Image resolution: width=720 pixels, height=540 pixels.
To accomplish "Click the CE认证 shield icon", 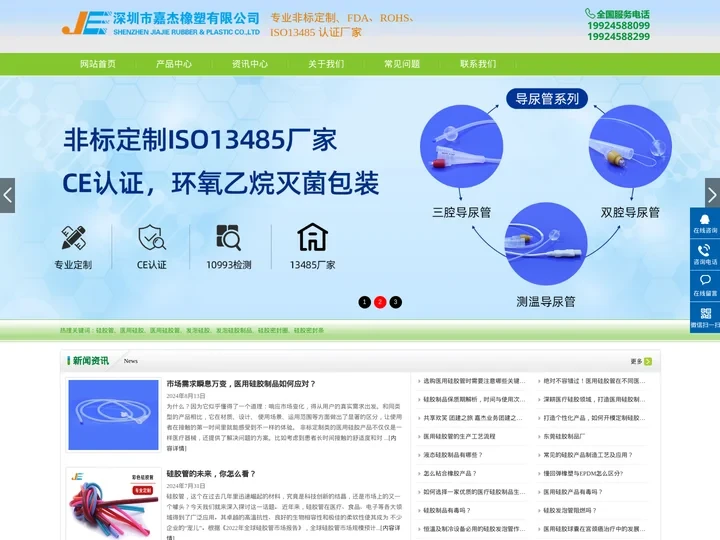I will click(x=152, y=237).
